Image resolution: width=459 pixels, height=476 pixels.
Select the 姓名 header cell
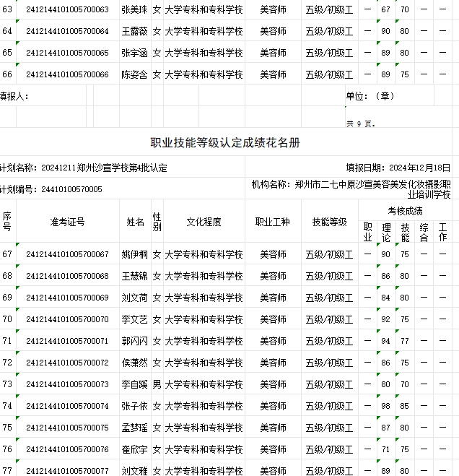pyautogui.click(x=135, y=222)
